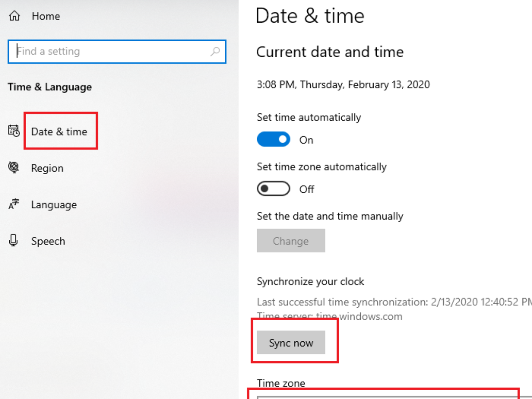Enable Set time zone automatically toggle
The image size is (532, 399).
pos(274,189)
